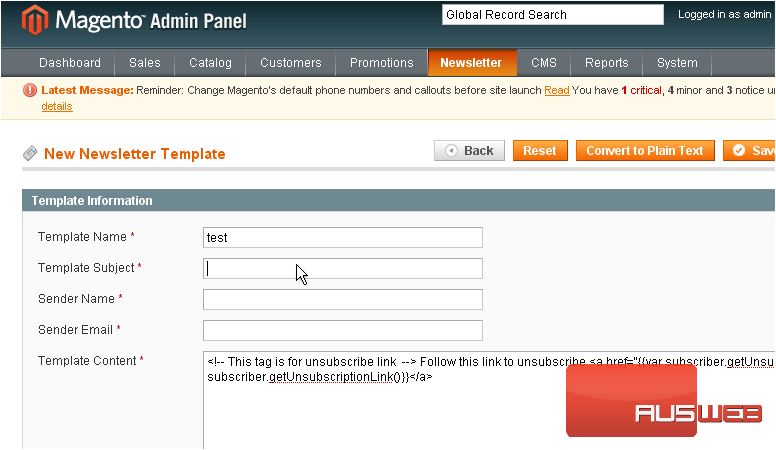The width and height of the screenshot is (776, 450).
Task: Open the Catalog menu
Action: point(210,63)
